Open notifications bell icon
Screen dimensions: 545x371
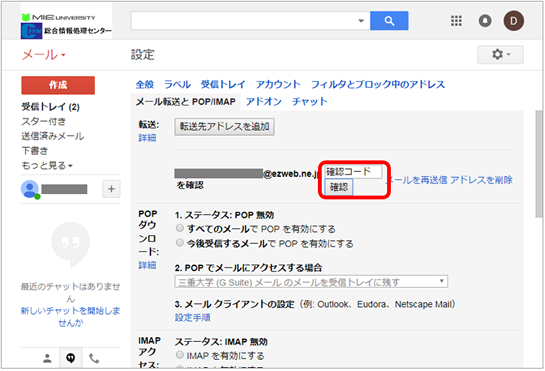[x=485, y=21]
